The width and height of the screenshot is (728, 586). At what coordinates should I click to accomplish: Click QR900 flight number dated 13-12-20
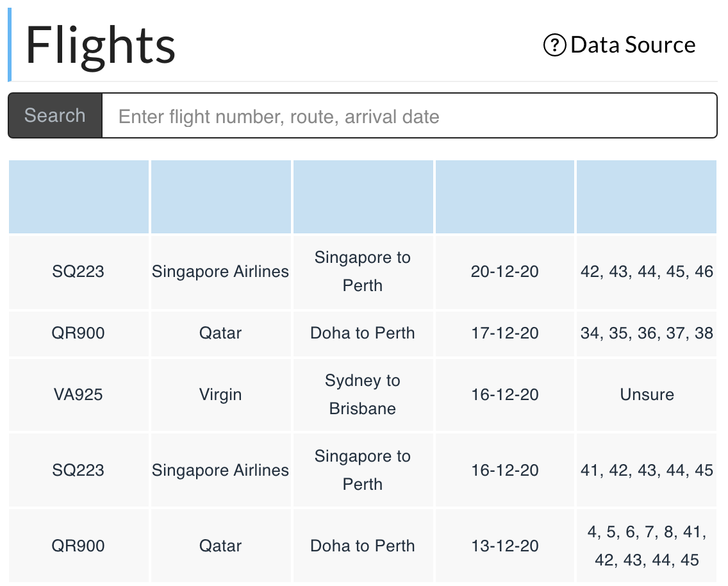[x=78, y=546]
